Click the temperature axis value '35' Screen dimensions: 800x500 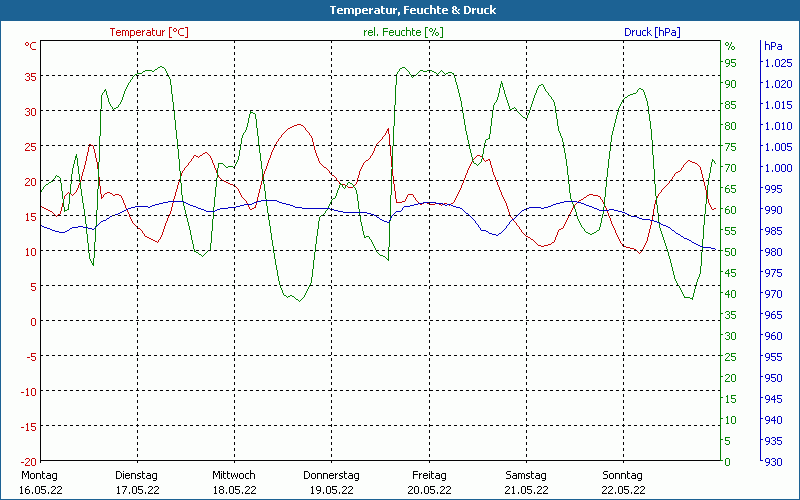31,77
